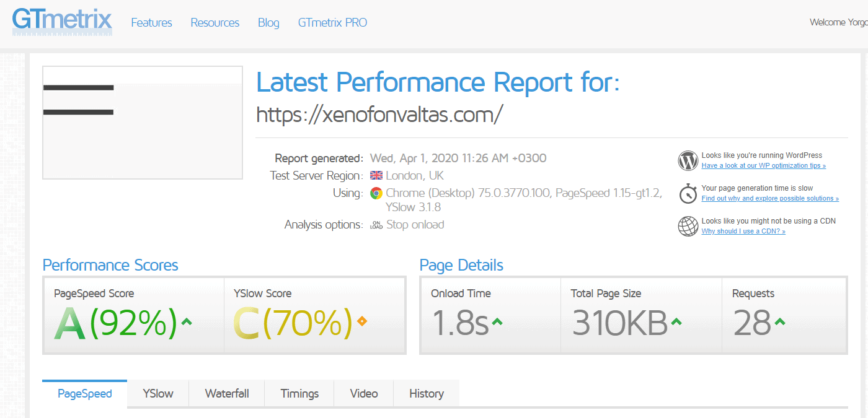This screenshot has height=418, width=868.
Task: Click the 'Test Server Region:' label
Action: 317,175
